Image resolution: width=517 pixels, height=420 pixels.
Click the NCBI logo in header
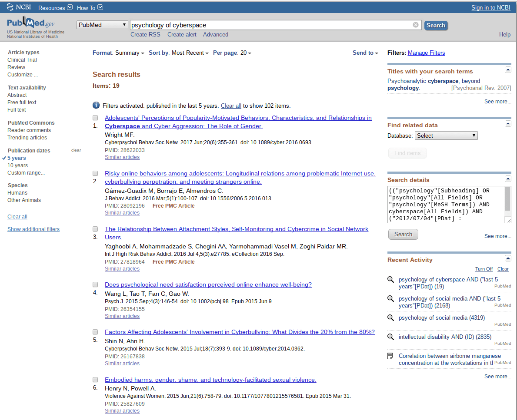pyautogui.click(x=19, y=7)
